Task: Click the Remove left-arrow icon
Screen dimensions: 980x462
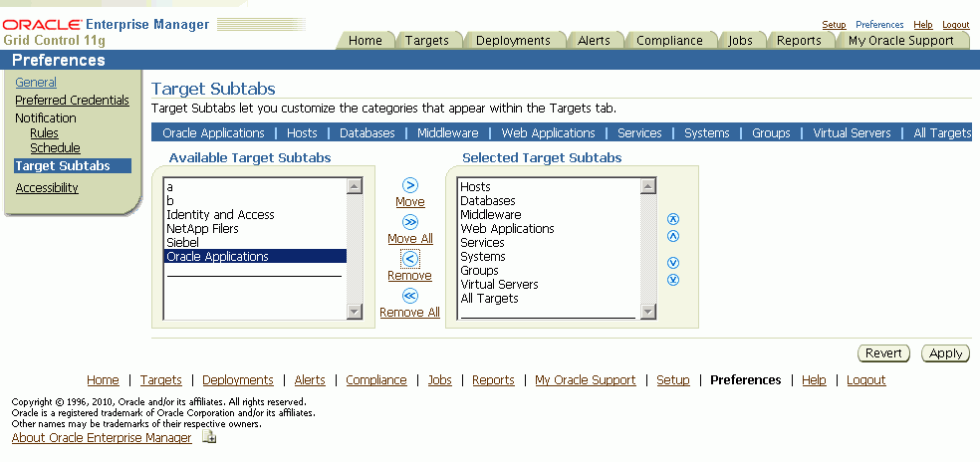Action: 410,259
